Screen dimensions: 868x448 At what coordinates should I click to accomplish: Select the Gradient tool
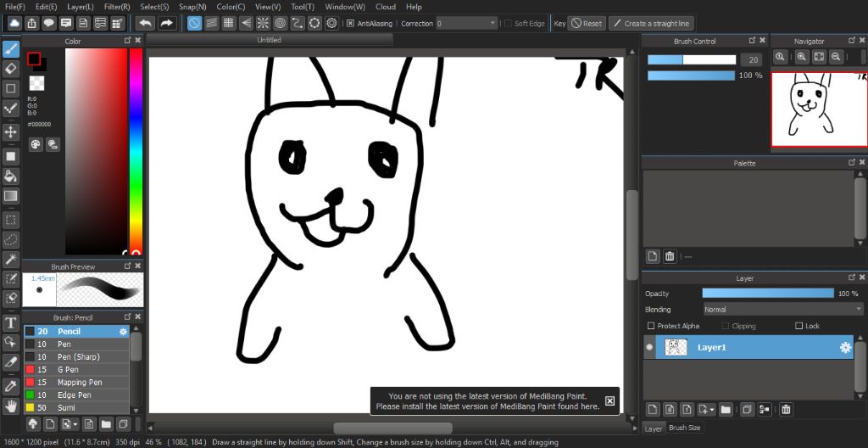point(11,196)
